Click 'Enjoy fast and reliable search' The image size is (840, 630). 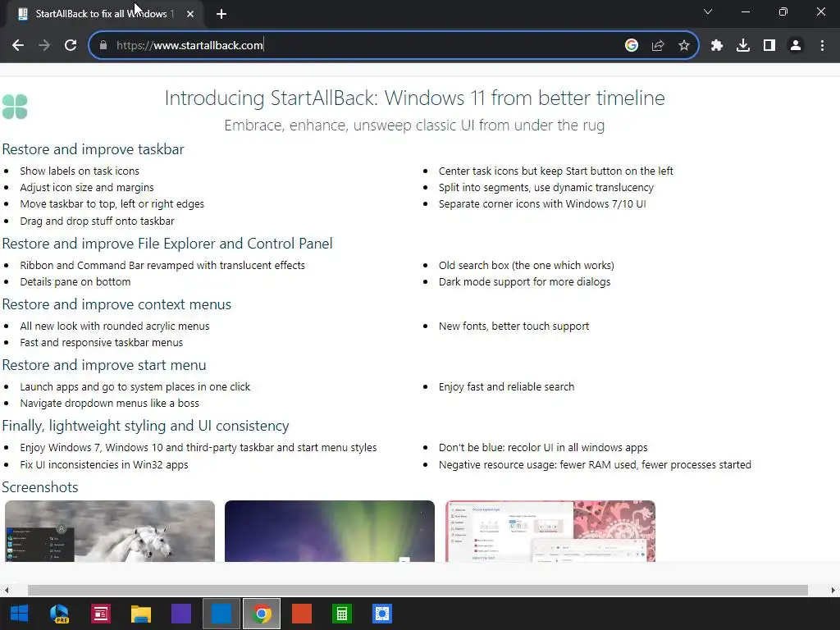click(x=506, y=387)
